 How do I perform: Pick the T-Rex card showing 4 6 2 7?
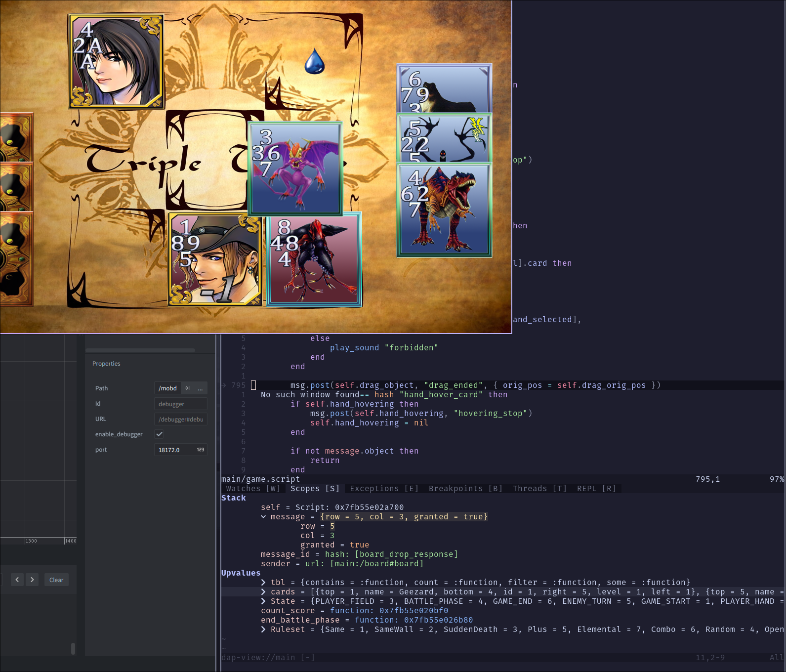click(444, 210)
